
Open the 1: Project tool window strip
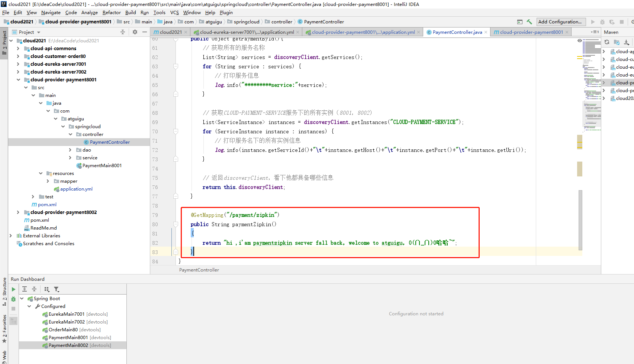pos(4,42)
